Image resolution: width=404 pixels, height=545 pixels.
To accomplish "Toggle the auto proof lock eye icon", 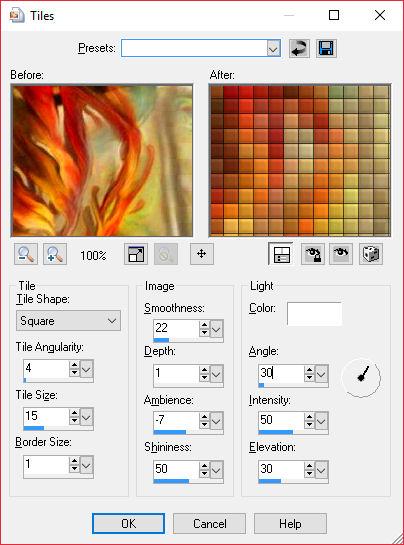I will 313,254.
